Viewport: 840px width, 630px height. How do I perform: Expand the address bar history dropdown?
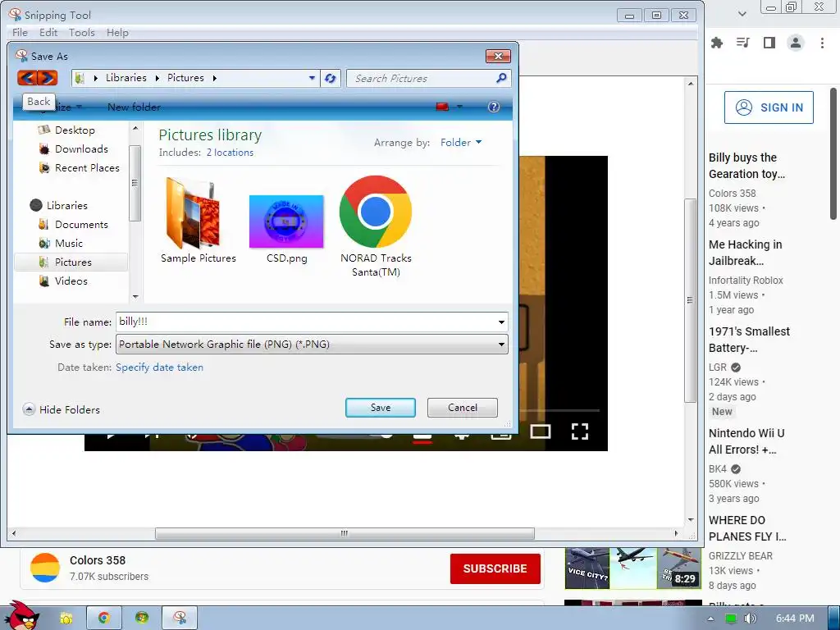312,78
